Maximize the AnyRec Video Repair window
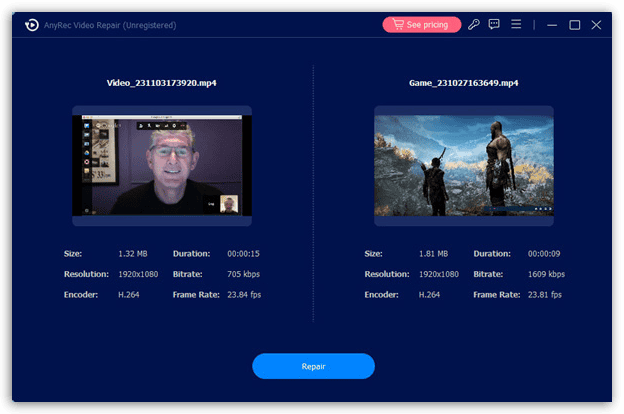Screen dimensions: 624x414 tap(574, 25)
